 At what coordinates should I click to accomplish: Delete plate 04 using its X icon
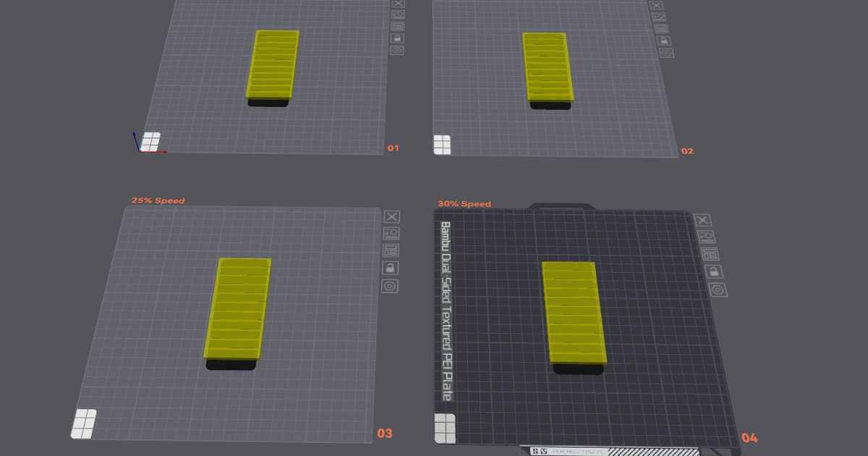(x=702, y=220)
